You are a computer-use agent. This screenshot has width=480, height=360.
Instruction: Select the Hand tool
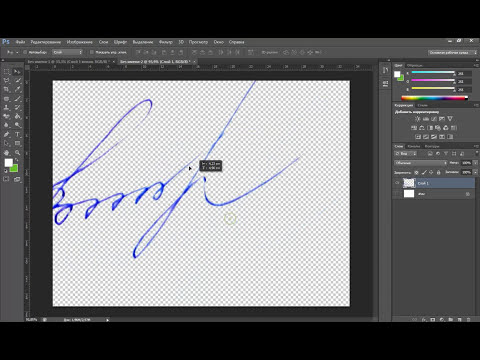coord(6,152)
